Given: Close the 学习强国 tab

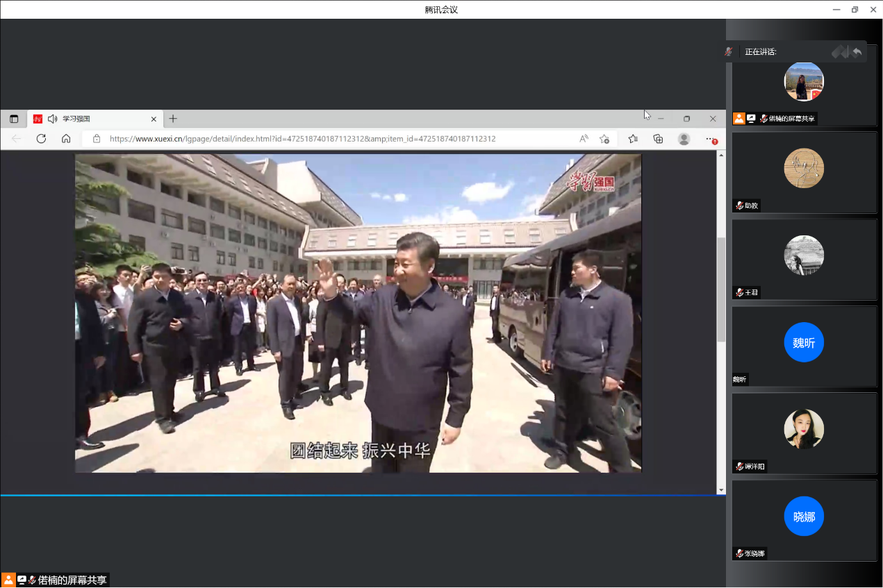Looking at the screenshot, I should pyautogui.click(x=154, y=119).
